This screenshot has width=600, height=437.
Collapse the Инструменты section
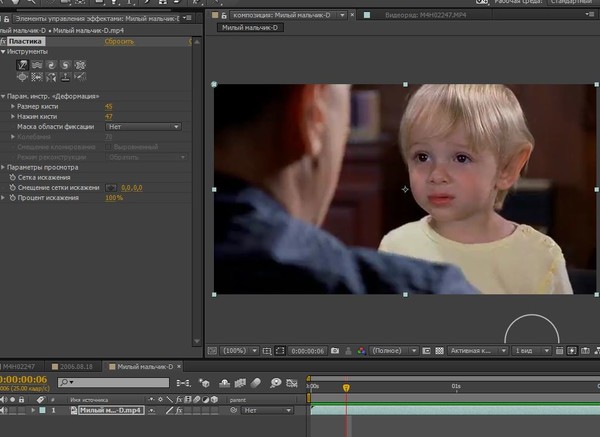pos(3,52)
